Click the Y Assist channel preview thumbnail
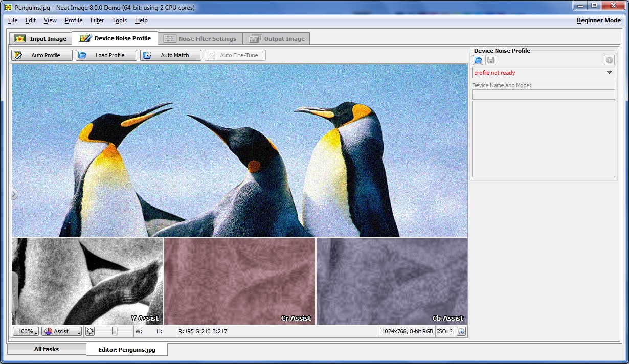Image resolution: width=629 pixels, height=364 pixels. click(87, 281)
